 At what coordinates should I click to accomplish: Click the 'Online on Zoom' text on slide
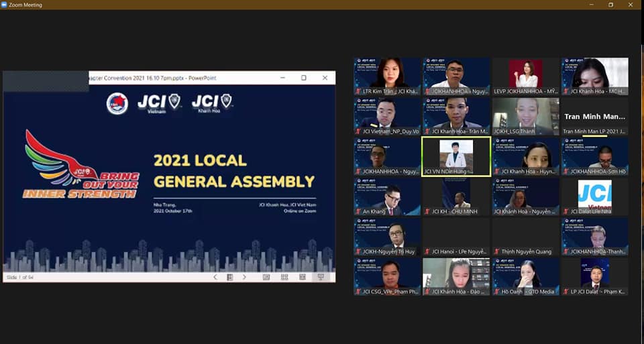(x=300, y=211)
